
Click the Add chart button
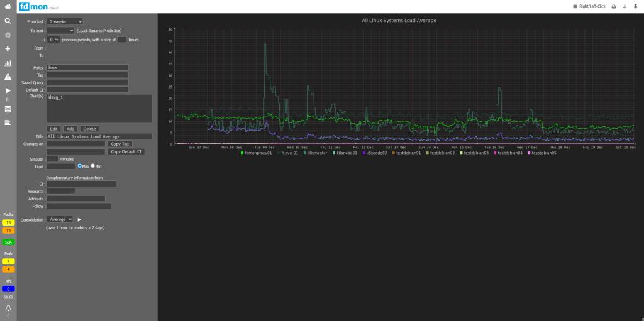(x=70, y=128)
